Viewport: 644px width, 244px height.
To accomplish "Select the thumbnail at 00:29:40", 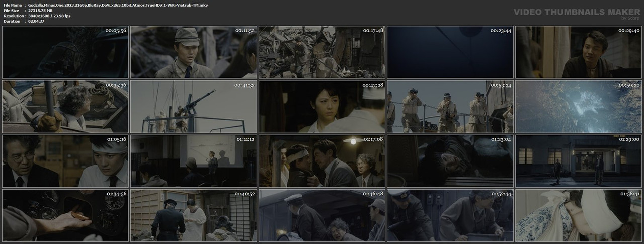I will pyautogui.click(x=578, y=52).
